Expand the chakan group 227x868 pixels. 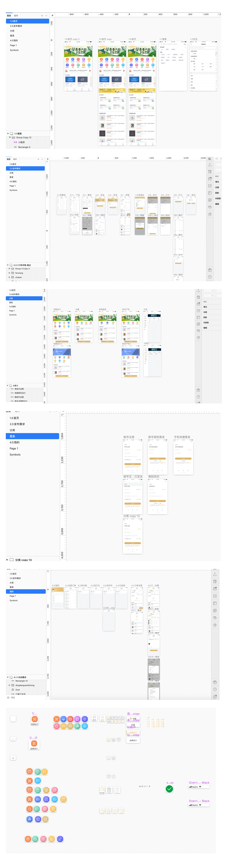coord(9,277)
